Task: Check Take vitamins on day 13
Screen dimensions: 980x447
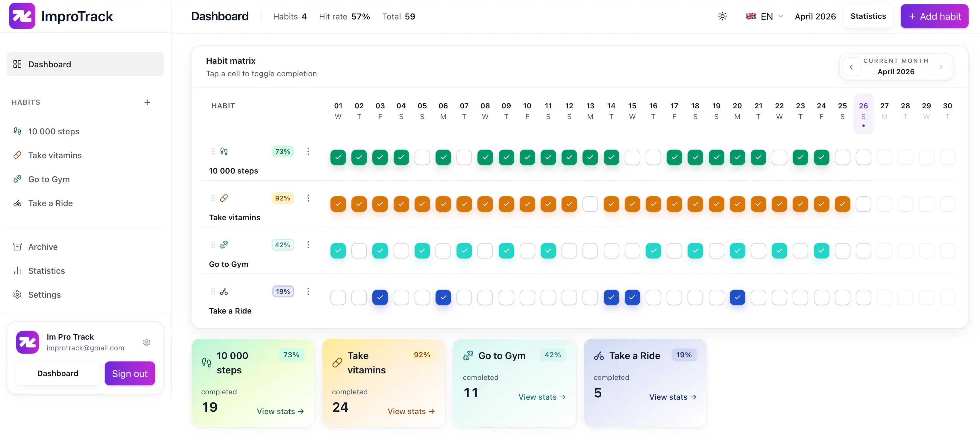Action: pyautogui.click(x=590, y=204)
